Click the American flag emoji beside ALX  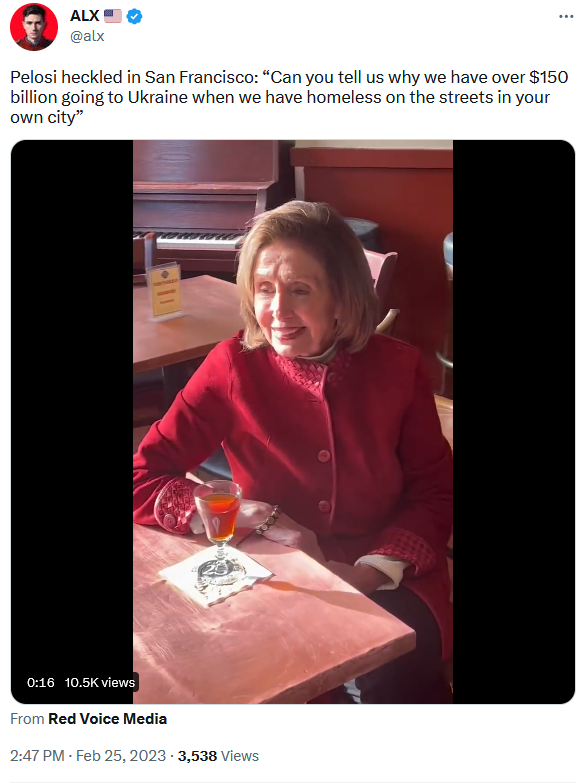tap(113, 16)
